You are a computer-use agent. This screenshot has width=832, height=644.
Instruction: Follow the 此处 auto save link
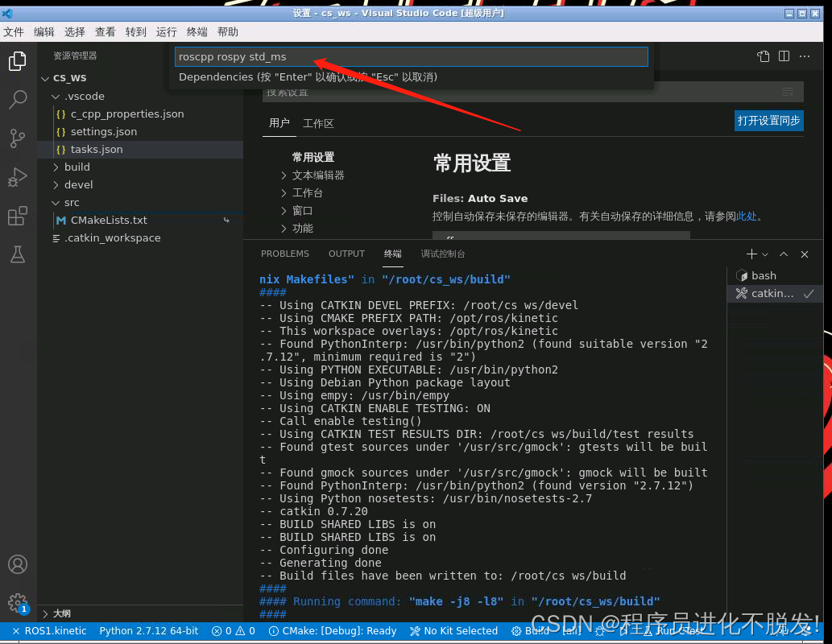747,217
